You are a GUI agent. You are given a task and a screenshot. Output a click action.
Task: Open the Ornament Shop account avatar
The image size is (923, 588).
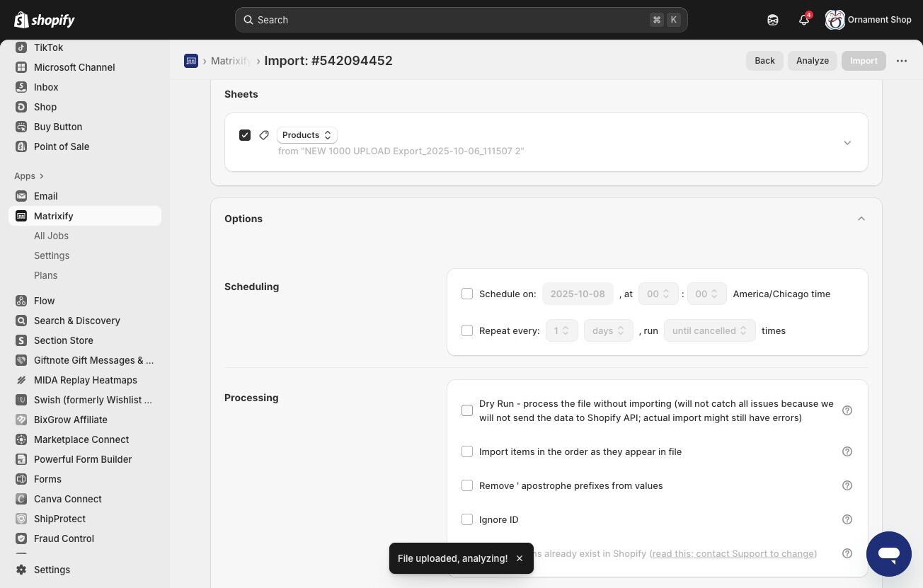pyautogui.click(x=835, y=20)
